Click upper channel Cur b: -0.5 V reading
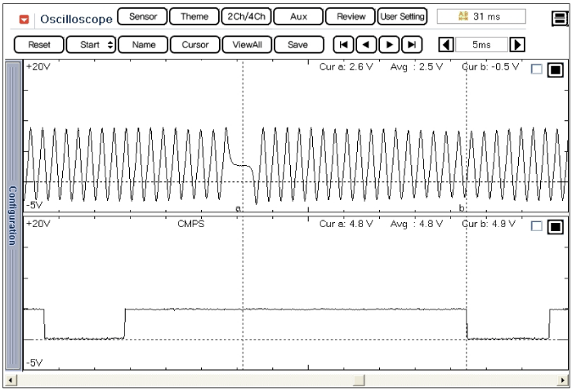 pos(490,67)
